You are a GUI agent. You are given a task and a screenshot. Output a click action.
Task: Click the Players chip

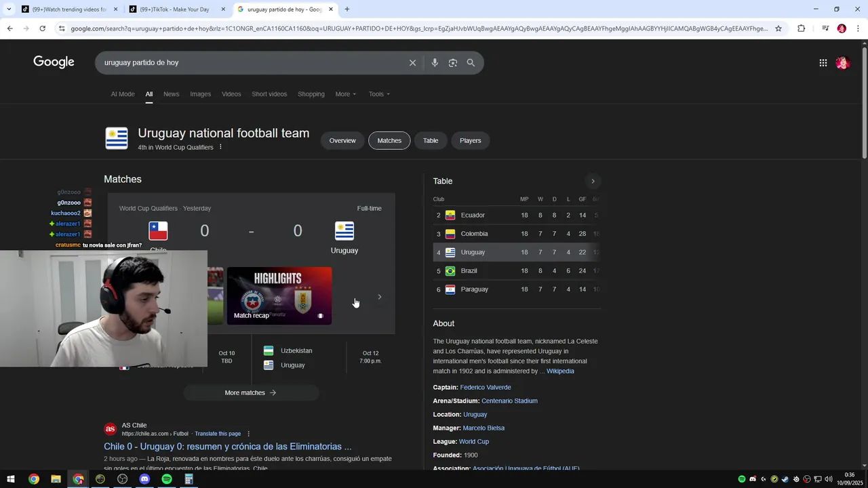471,140
